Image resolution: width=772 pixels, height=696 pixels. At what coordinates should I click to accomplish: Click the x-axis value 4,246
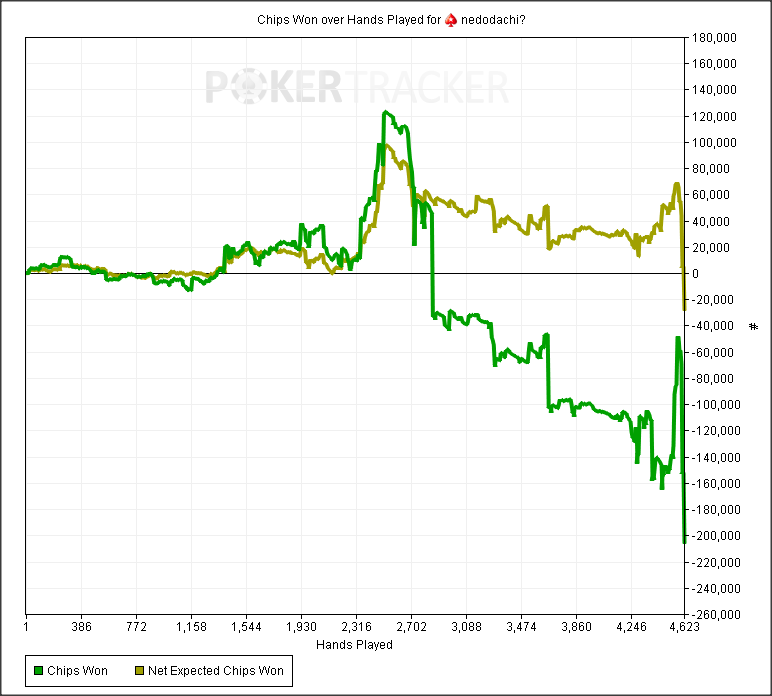tap(632, 627)
